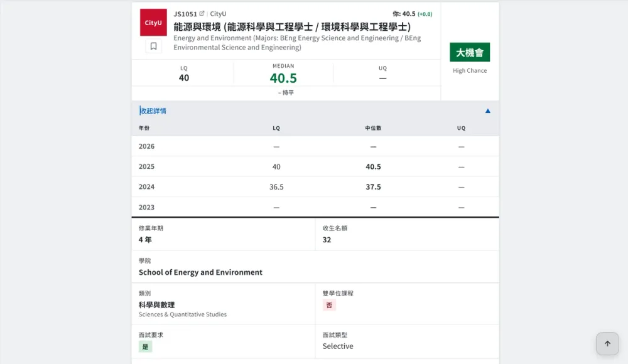Screen dimensions: 628x364
Task: Click the 2024 LQ value 36.5
Action: [x=276, y=187]
